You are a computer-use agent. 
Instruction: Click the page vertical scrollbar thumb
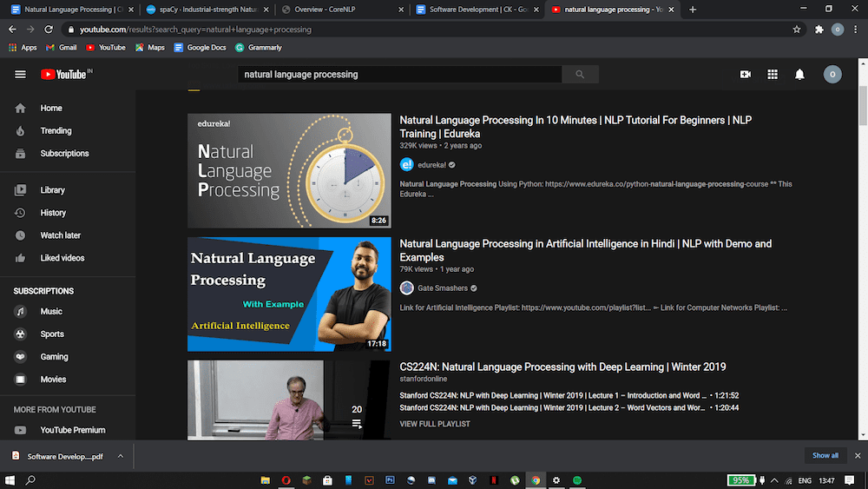863,105
